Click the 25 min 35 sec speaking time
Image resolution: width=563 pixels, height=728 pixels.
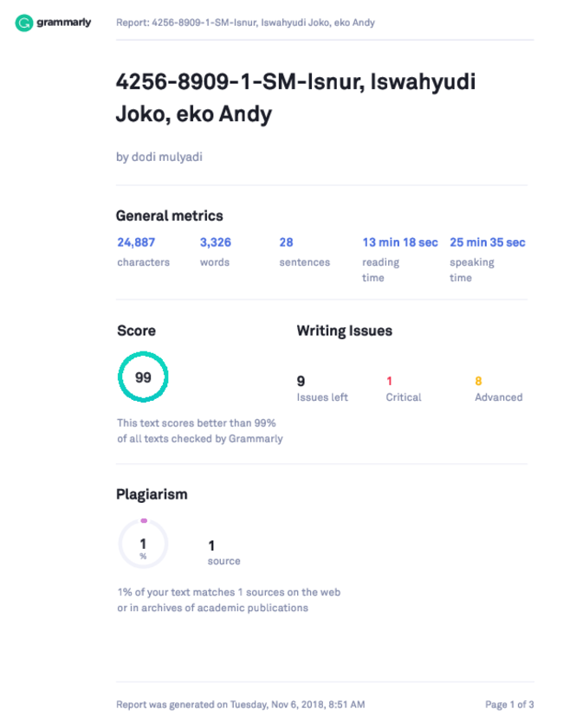pyautogui.click(x=488, y=242)
